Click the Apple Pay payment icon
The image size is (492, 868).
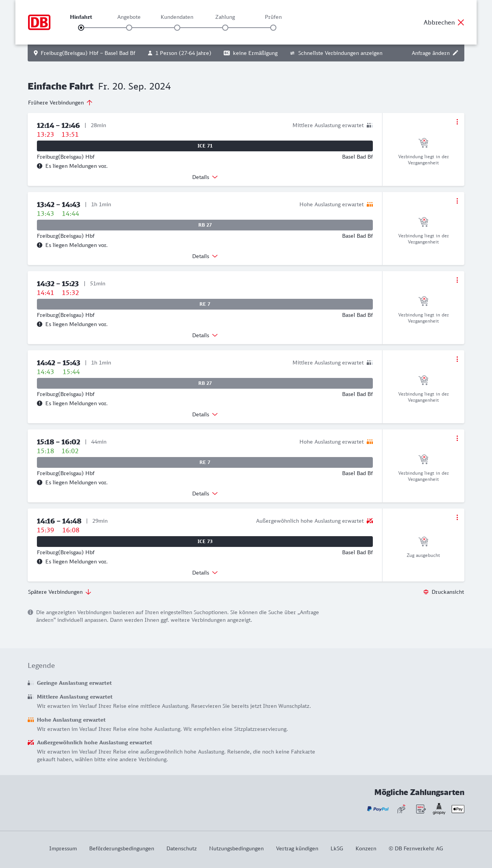(458, 809)
